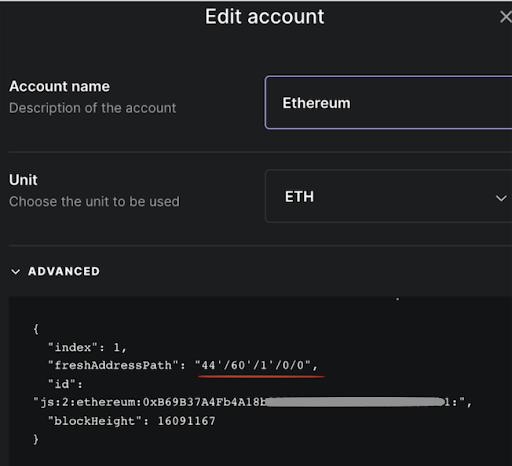Click the Unit setting label

tap(23, 180)
